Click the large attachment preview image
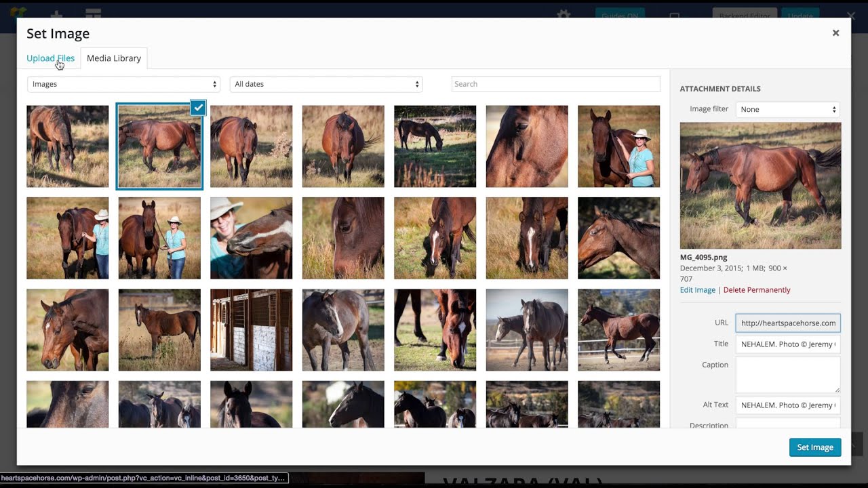This screenshot has width=868, height=488. (x=760, y=186)
